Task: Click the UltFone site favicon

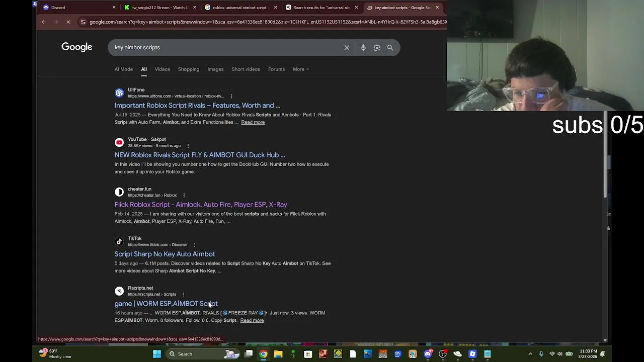Action: pyautogui.click(x=119, y=93)
